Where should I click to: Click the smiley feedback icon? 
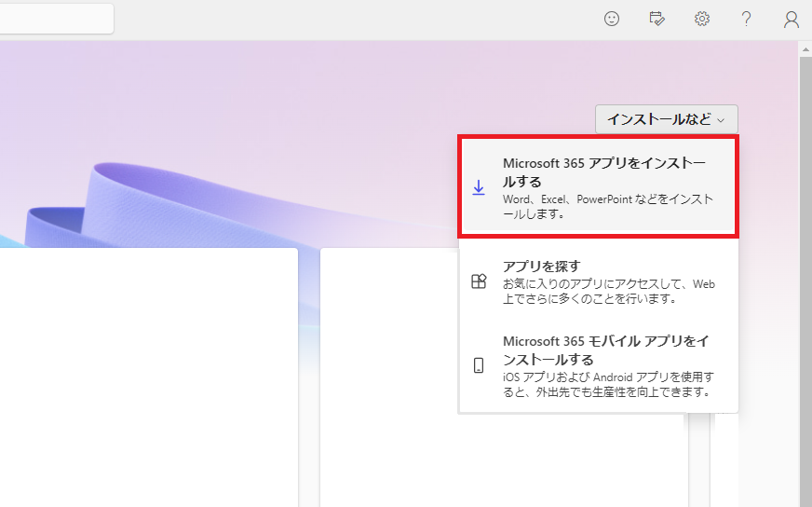pos(612,20)
